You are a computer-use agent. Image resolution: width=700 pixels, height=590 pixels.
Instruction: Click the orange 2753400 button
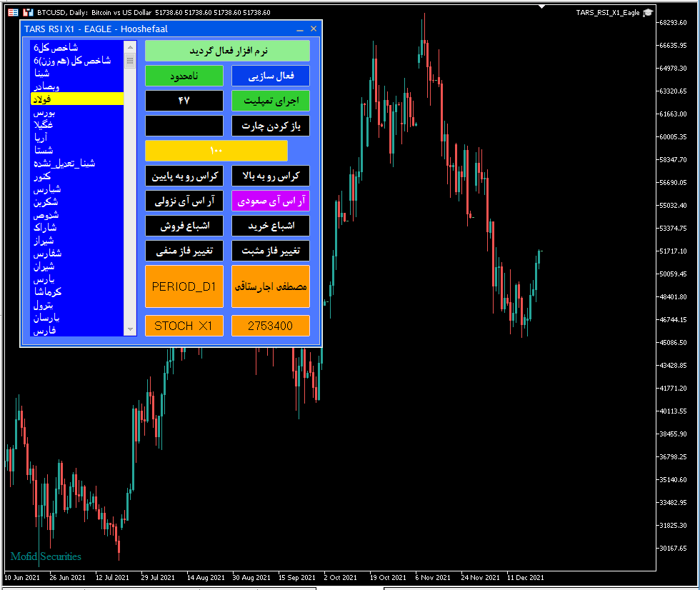tap(271, 326)
